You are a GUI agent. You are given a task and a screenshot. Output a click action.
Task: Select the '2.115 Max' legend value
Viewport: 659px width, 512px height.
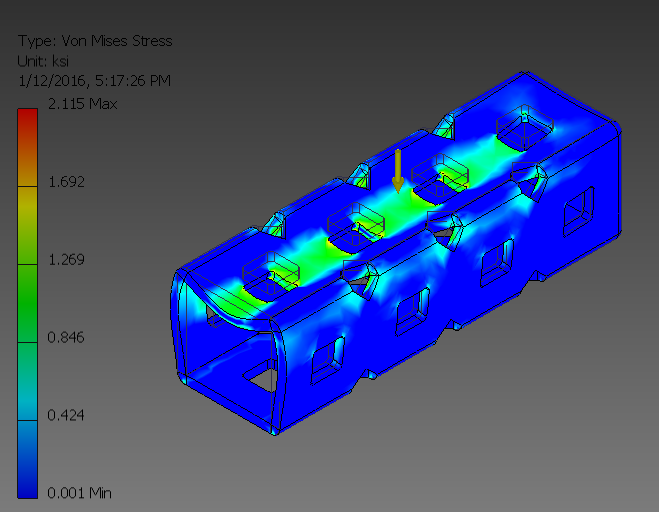(82, 104)
